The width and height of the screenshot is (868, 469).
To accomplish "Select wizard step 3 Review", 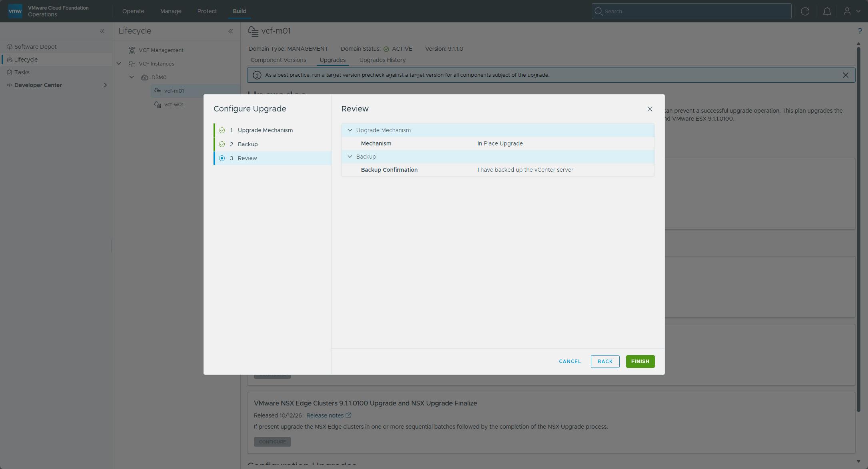I will coord(272,158).
